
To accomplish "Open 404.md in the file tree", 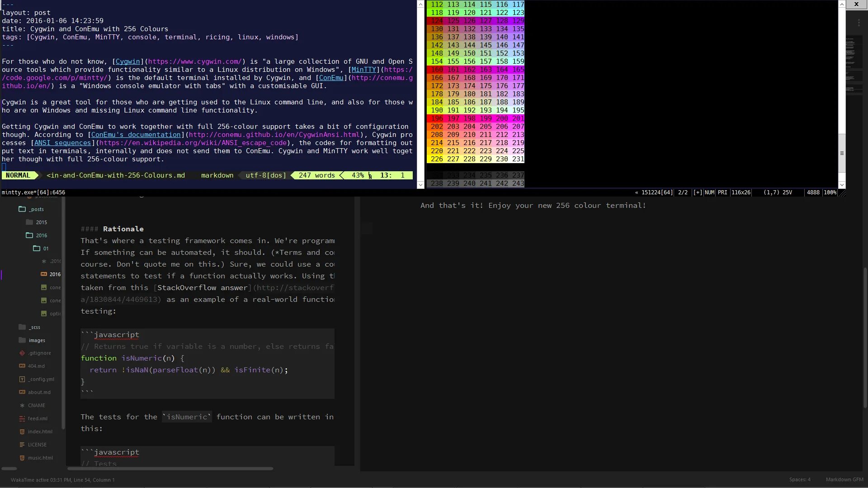I will (36, 366).
